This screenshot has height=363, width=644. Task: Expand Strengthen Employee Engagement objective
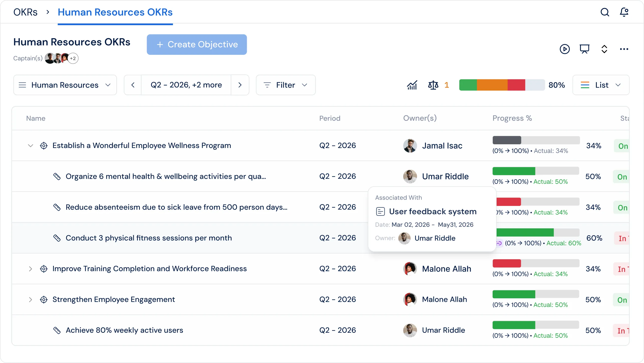[30, 300]
